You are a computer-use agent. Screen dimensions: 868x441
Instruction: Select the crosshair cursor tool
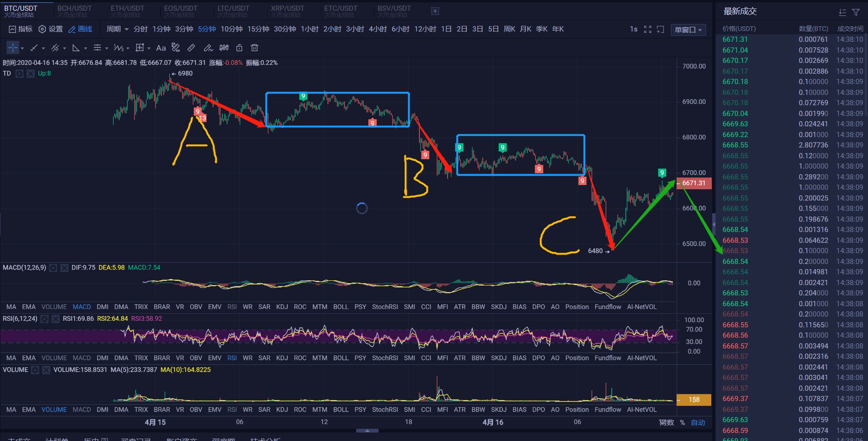(13, 47)
